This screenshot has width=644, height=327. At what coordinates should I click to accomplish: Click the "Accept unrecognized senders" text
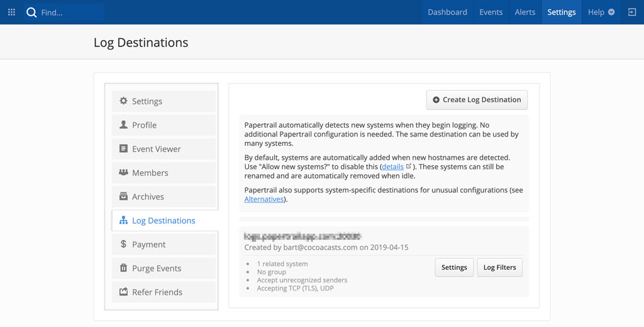click(x=303, y=280)
